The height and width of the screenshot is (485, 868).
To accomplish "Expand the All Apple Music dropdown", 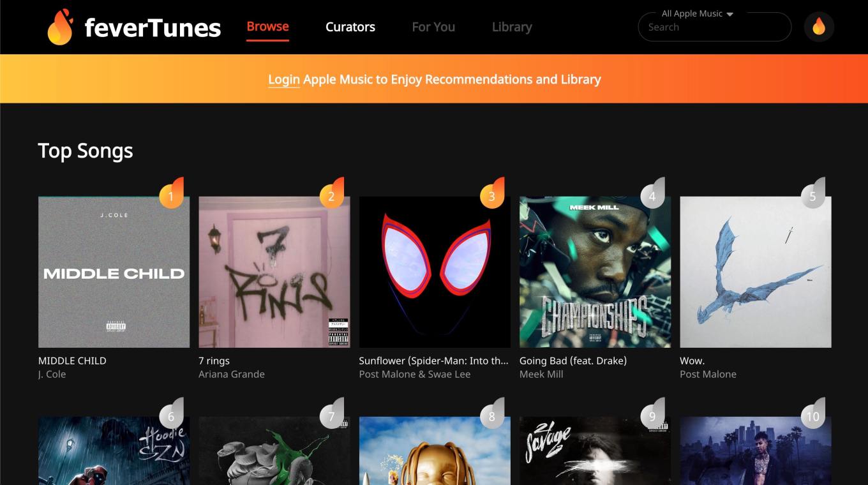I will (x=697, y=13).
